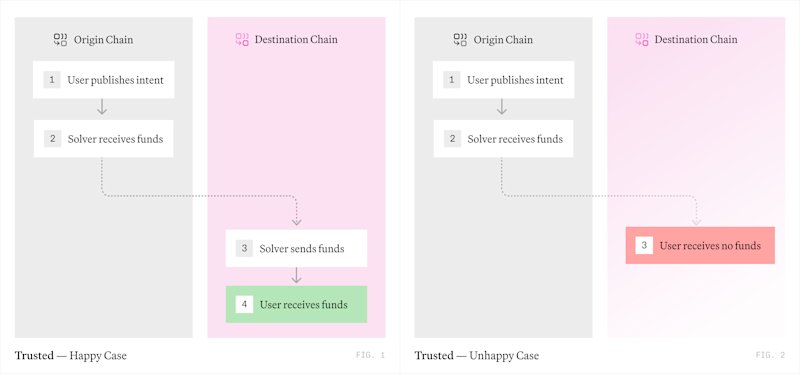Click the Trusted — Happy Case caption
This screenshot has width=800, height=374.
(x=70, y=356)
